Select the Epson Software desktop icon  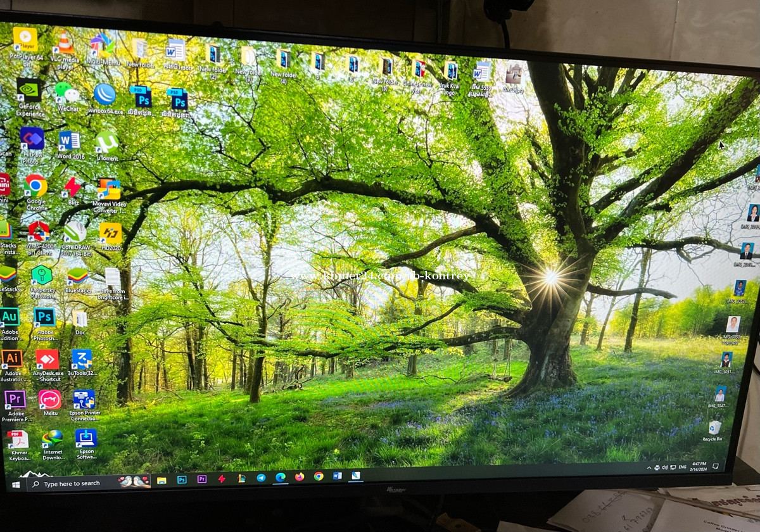click(x=85, y=444)
